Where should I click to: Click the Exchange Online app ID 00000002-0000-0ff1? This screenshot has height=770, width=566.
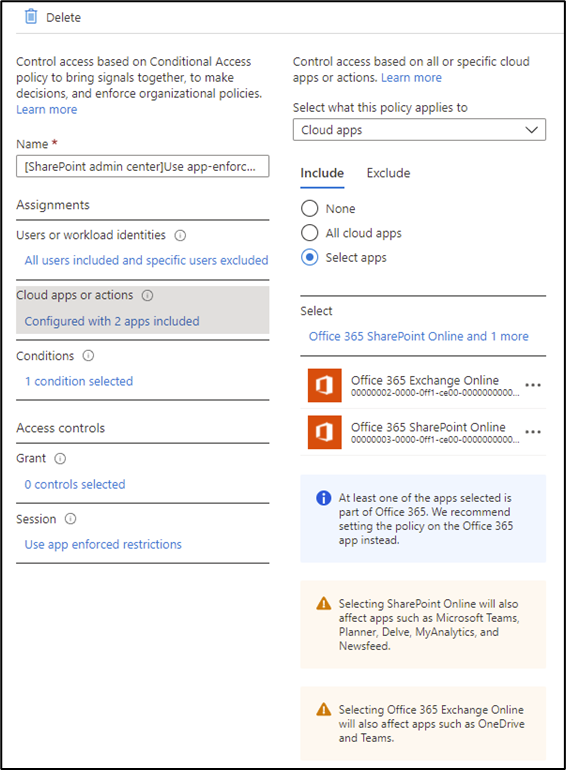435,393
